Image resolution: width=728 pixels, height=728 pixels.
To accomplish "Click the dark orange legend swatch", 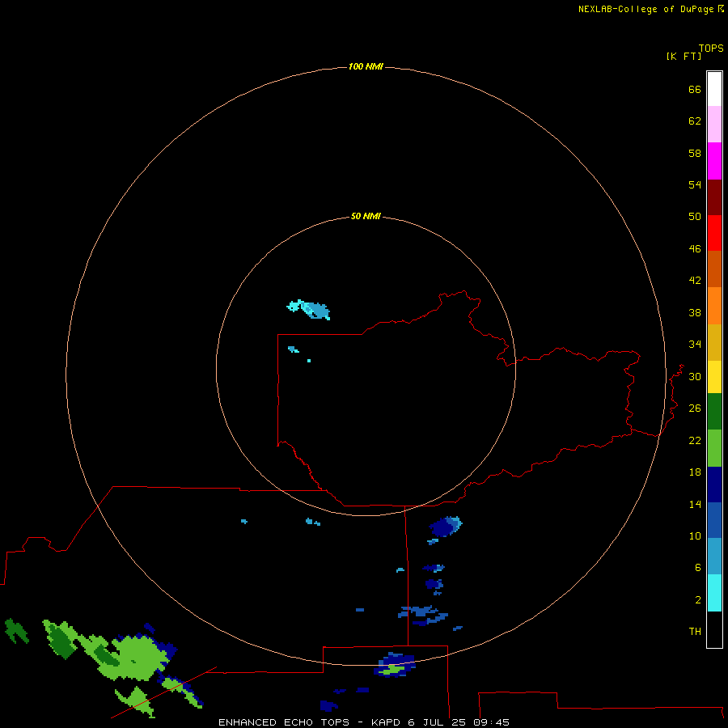I will tap(714, 269).
